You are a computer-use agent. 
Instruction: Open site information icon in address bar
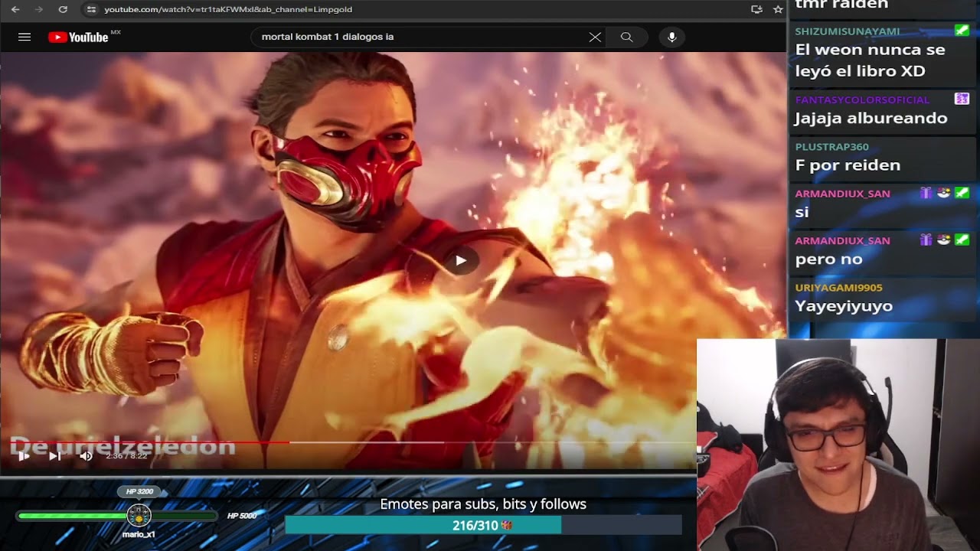tap(91, 9)
